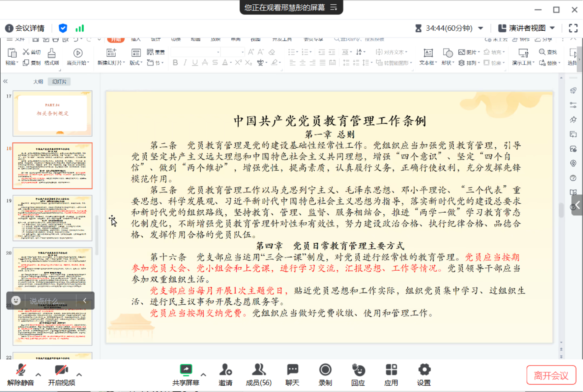Viewport: 583px width, 392px height.
Task: Open the Chat panel
Action: (292, 370)
